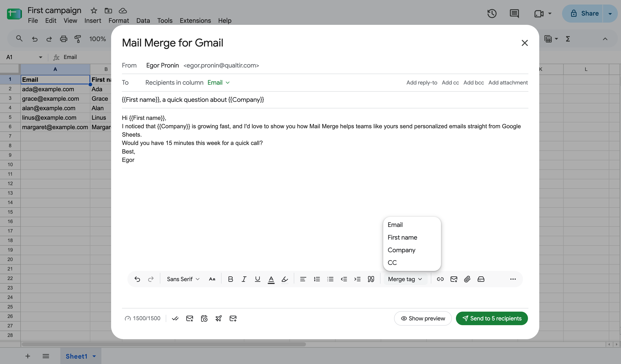The height and width of the screenshot is (364, 621).
Task: View the 1500/1500 quota indicator
Action: click(x=142, y=318)
